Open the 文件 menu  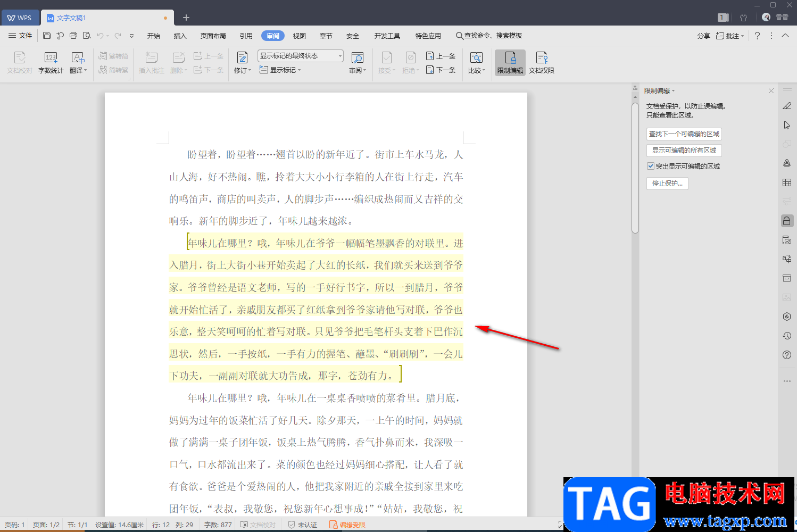click(x=20, y=36)
